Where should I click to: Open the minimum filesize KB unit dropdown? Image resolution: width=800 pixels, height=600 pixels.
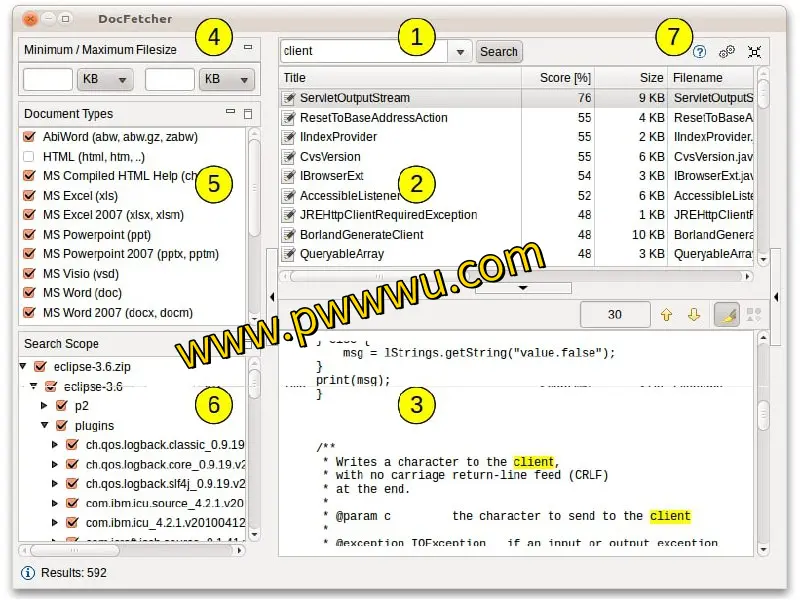[x=106, y=79]
